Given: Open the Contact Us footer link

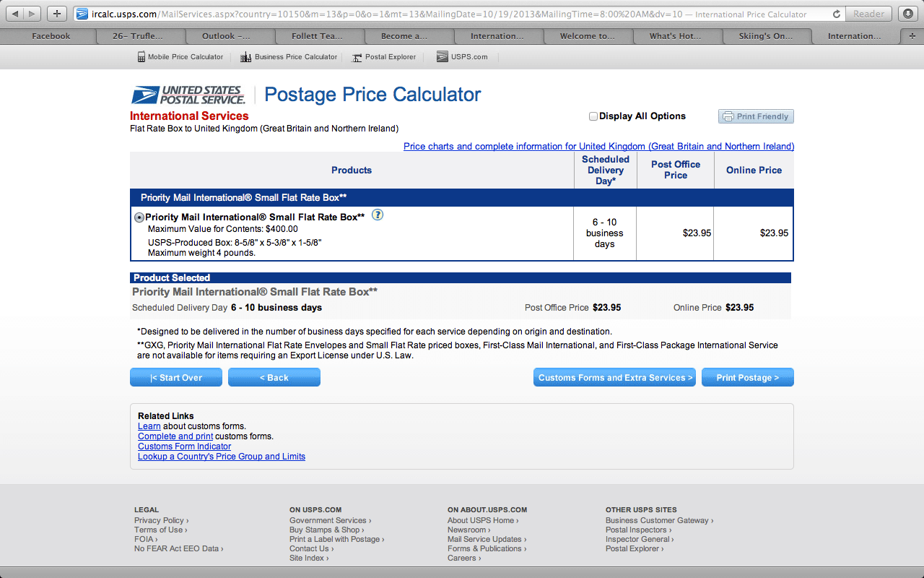Looking at the screenshot, I should tap(311, 548).
